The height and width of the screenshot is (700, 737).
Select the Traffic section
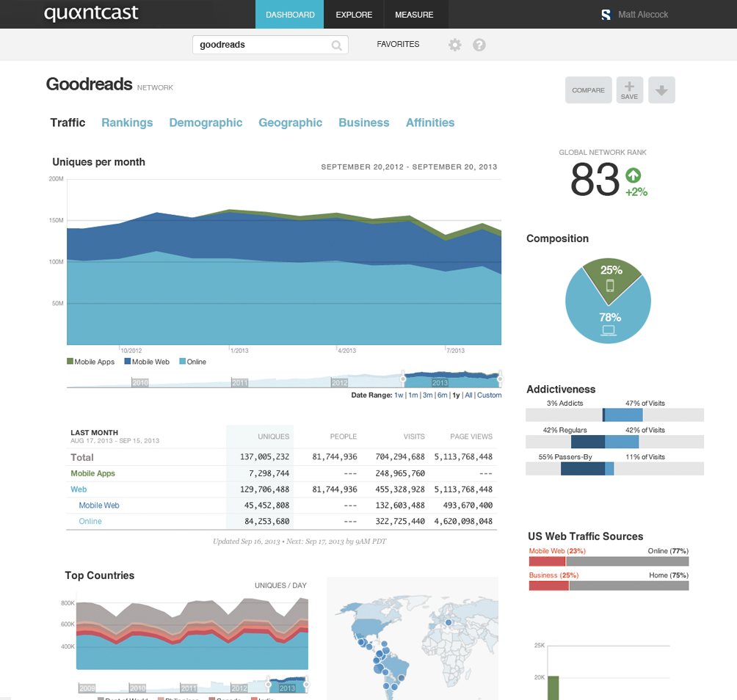point(68,123)
